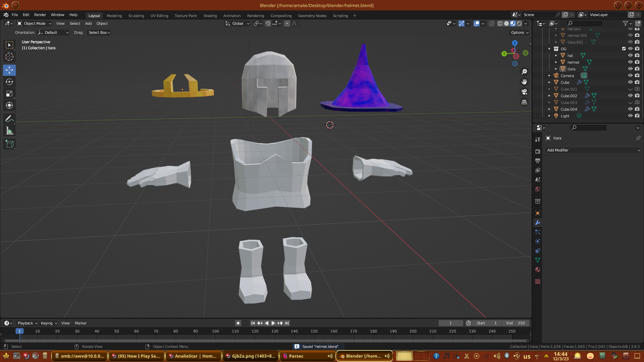Select the Rotate tool in toolbar
The height and width of the screenshot is (362, 644).
coord(9,82)
